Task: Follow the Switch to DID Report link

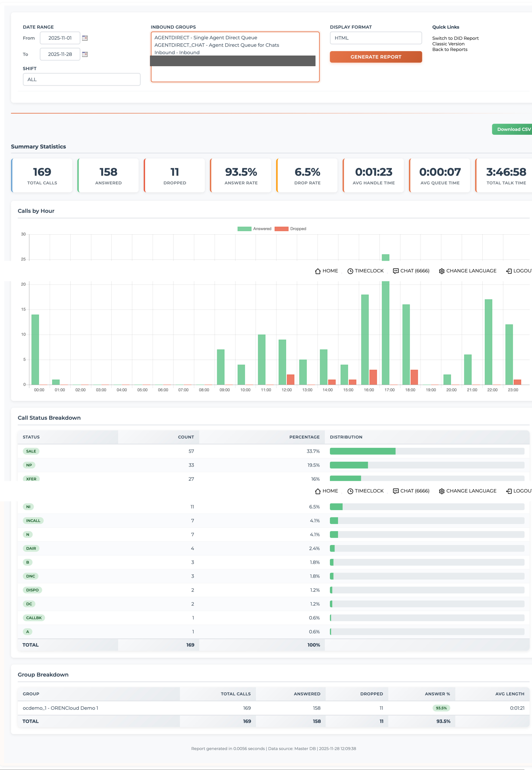Action: point(455,38)
